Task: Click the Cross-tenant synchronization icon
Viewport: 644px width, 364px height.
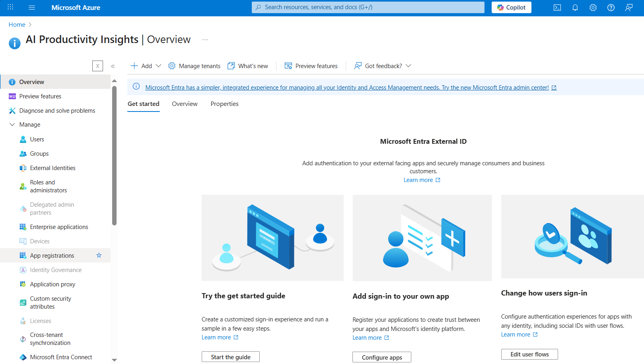Action: pyautogui.click(x=23, y=339)
